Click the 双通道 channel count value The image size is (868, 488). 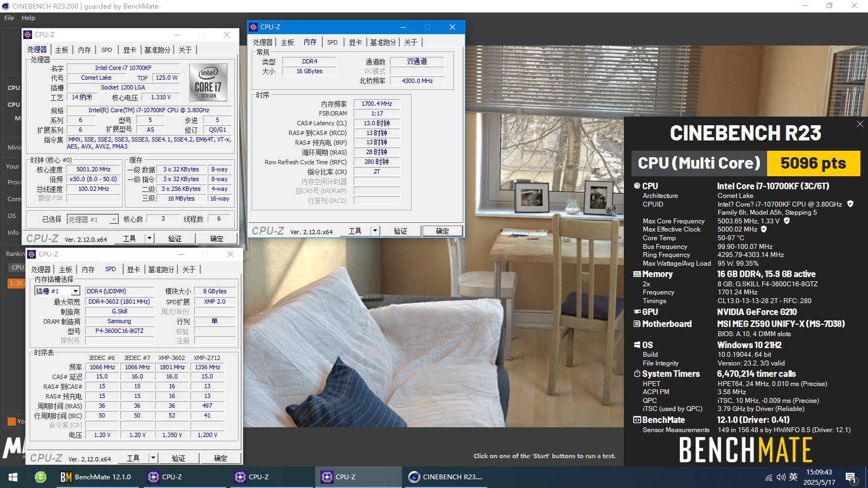click(x=417, y=61)
